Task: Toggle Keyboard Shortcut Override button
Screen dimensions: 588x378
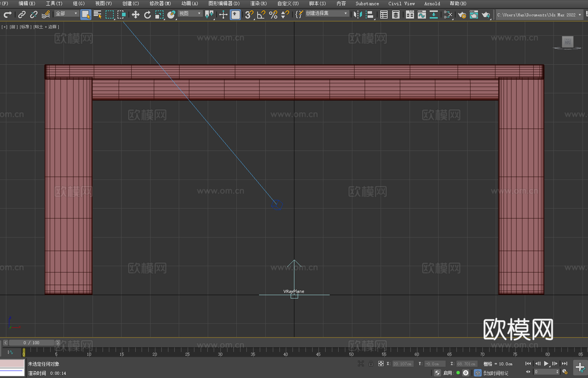Action: click(x=235, y=14)
